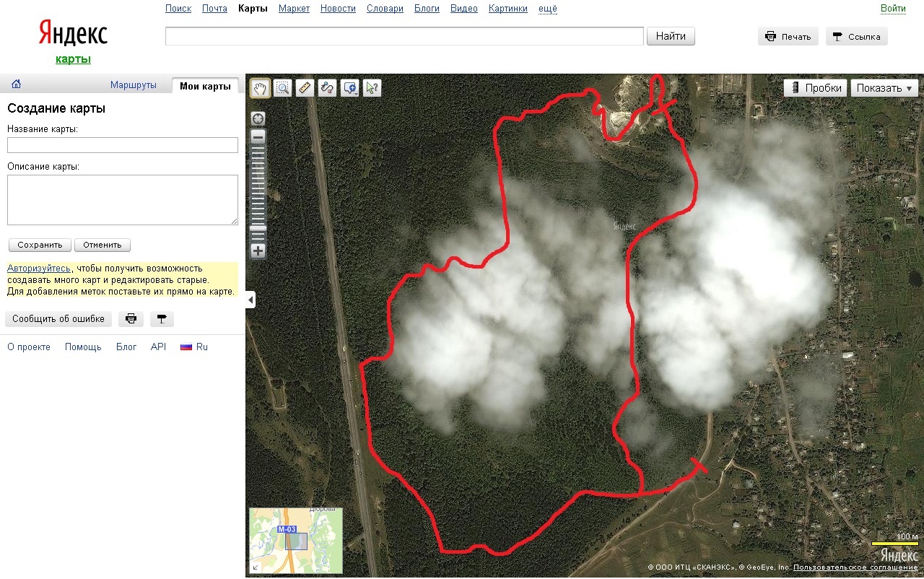Collapse the minimap with corner arrow

tap(255, 568)
